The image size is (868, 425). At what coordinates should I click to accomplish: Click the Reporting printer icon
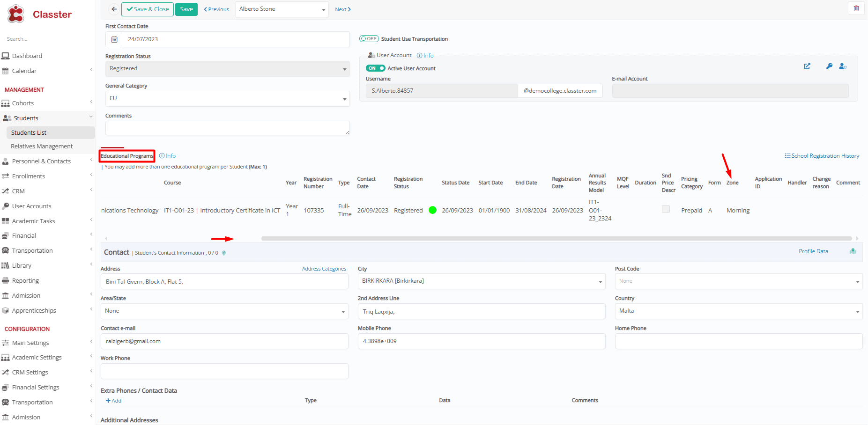6,281
